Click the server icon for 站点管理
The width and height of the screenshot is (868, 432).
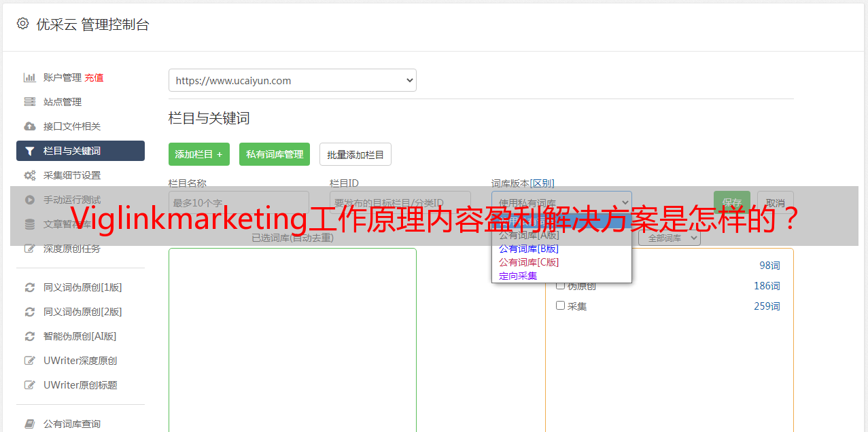pos(29,102)
